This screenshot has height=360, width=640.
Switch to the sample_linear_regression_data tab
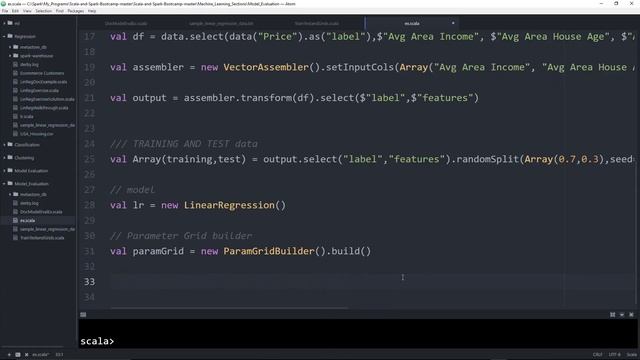point(221,23)
